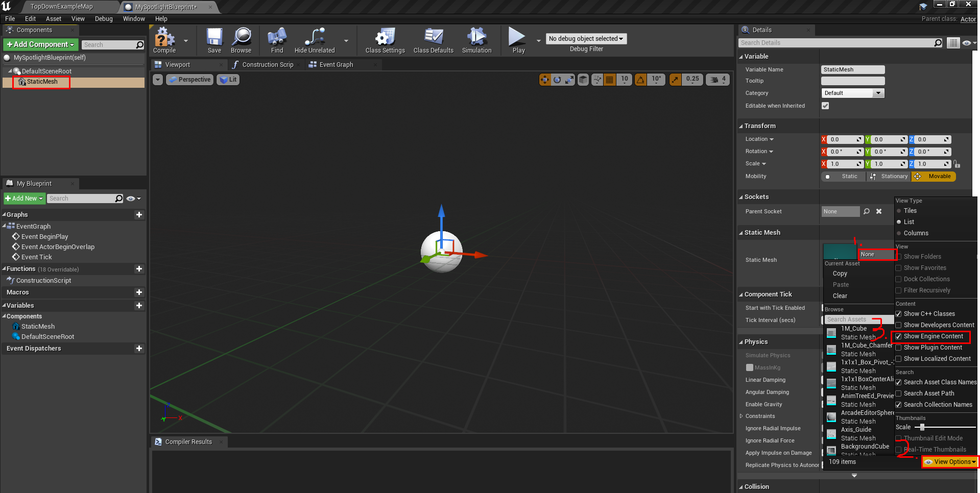Open the debug object selection dropdown
This screenshot has width=980, height=493.
point(586,39)
